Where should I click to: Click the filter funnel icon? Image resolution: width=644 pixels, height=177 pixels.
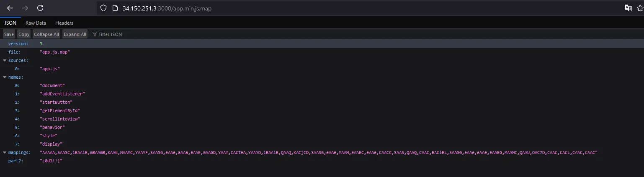[x=95, y=34]
